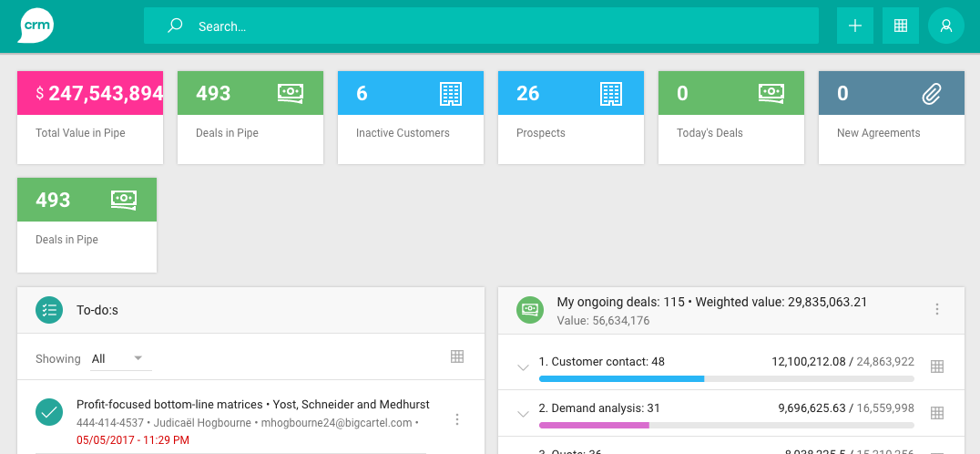Viewport: 980px width, 454px height.
Task: Click the CRM logo icon
Action: (x=36, y=26)
